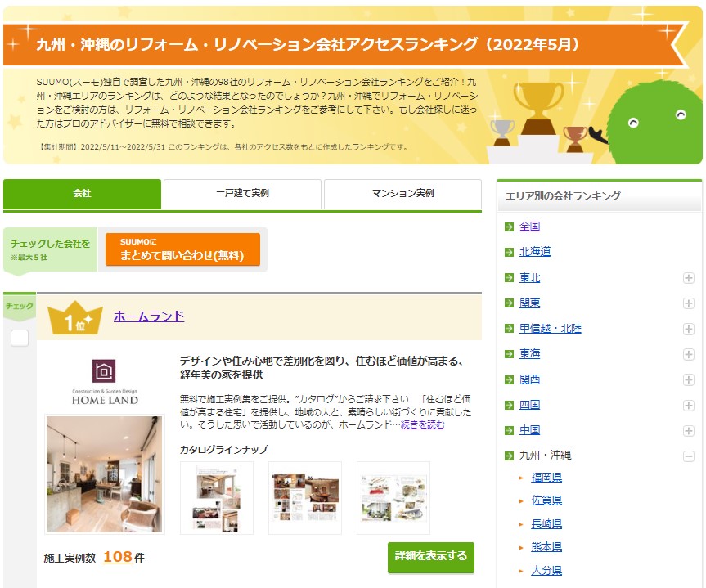The image size is (706, 588).
Task: Click the 詳細を表示する green button
Action: point(431,557)
